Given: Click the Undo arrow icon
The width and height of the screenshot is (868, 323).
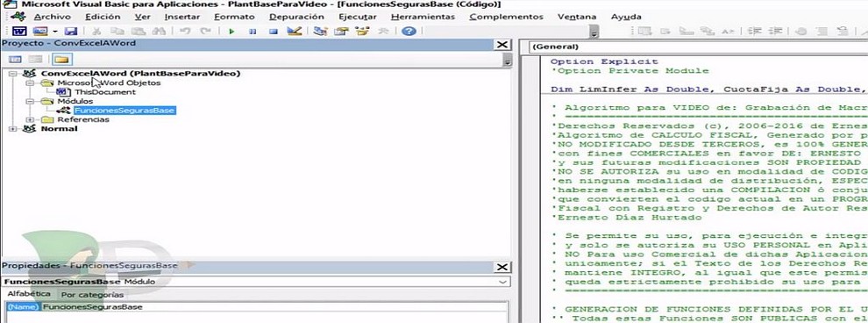Looking at the screenshot, I should click(186, 32).
